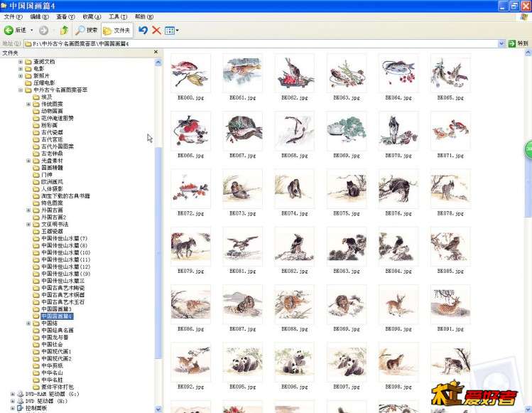Select the 古代外国图案 folder in tree
Screen dimensions: 532x413
coord(58,146)
